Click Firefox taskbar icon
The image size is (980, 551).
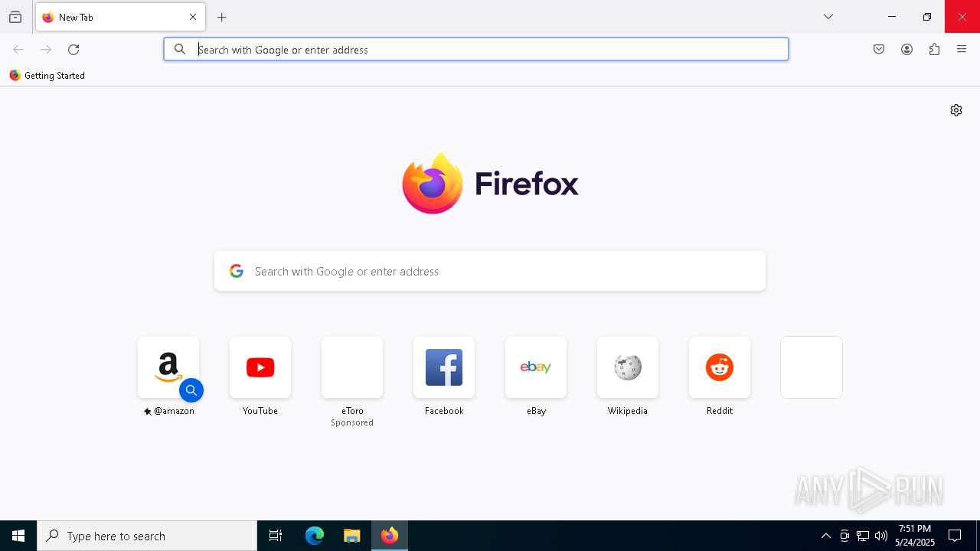pyautogui.click(x=390, y=536)
